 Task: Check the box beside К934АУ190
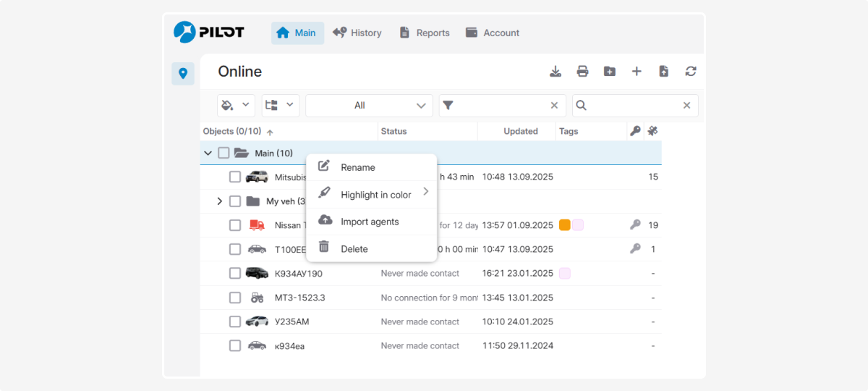click(235, 273)
